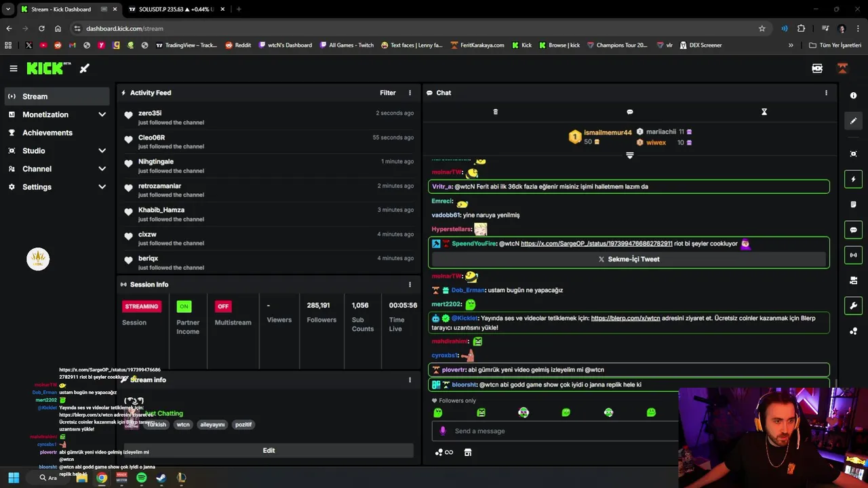Open Spotify from the Windows taskbar

(141, 478)
